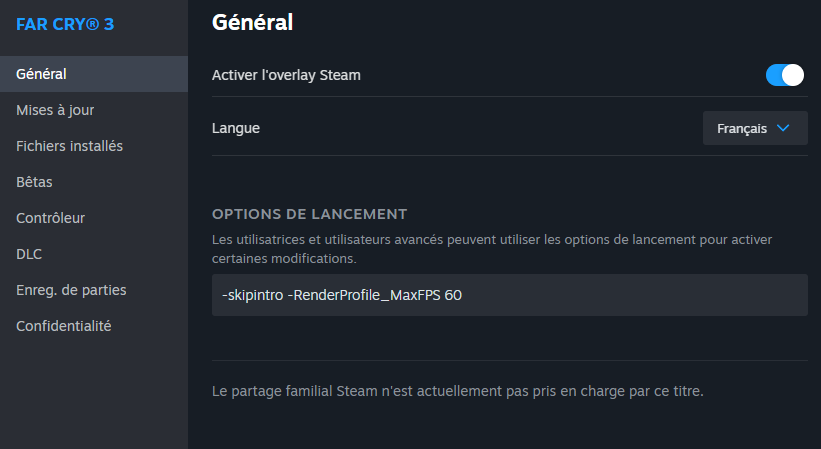Screen dimensions: 821x449
Task: Disable the Steam overlay switch
Action: [x=785, y=75]
